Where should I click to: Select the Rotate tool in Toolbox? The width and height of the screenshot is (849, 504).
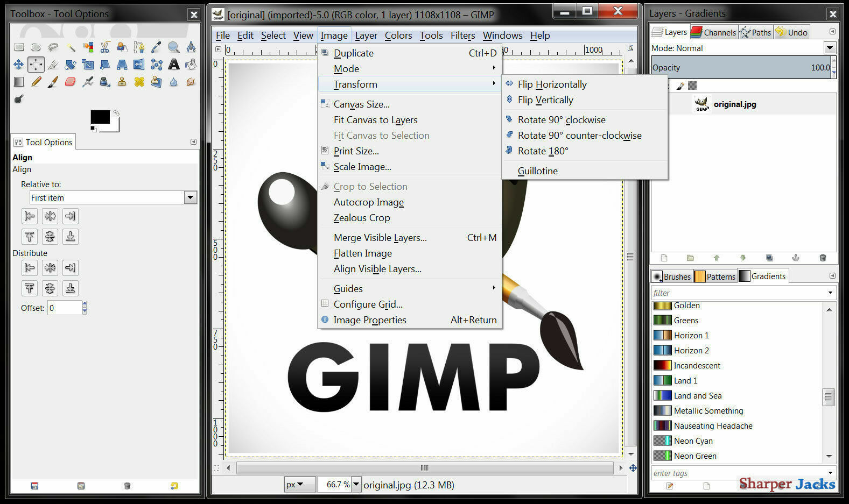(71, 65)
